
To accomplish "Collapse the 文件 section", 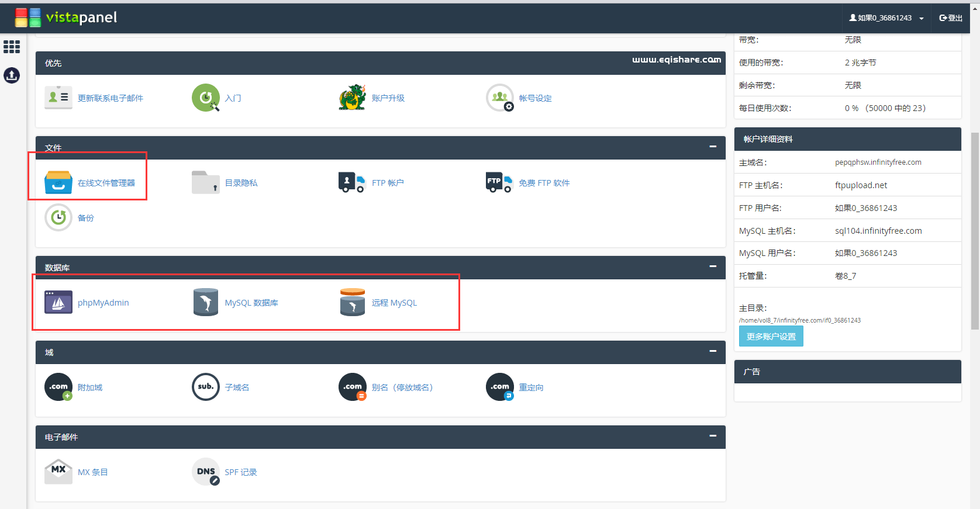I will (713, 147).
